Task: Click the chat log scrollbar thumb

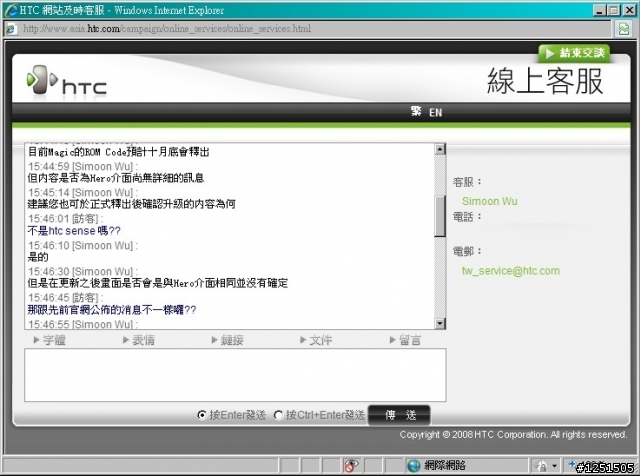Action: [440, 216]
